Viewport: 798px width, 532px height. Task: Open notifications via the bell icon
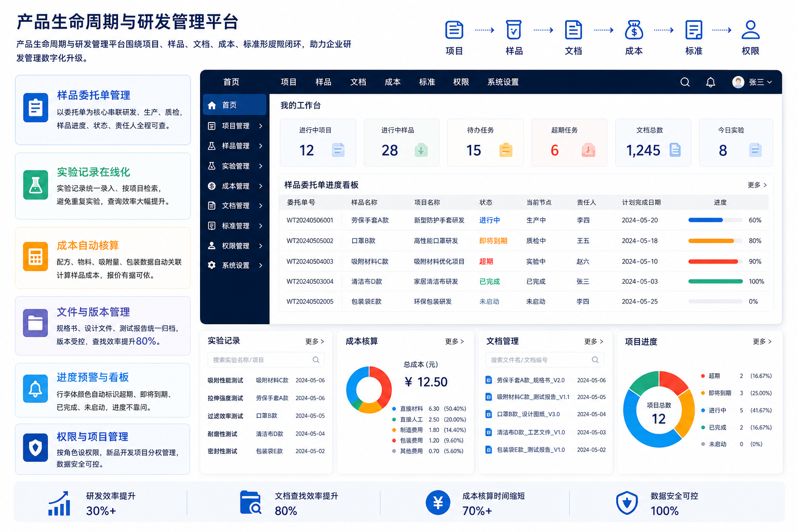[711, 82]
